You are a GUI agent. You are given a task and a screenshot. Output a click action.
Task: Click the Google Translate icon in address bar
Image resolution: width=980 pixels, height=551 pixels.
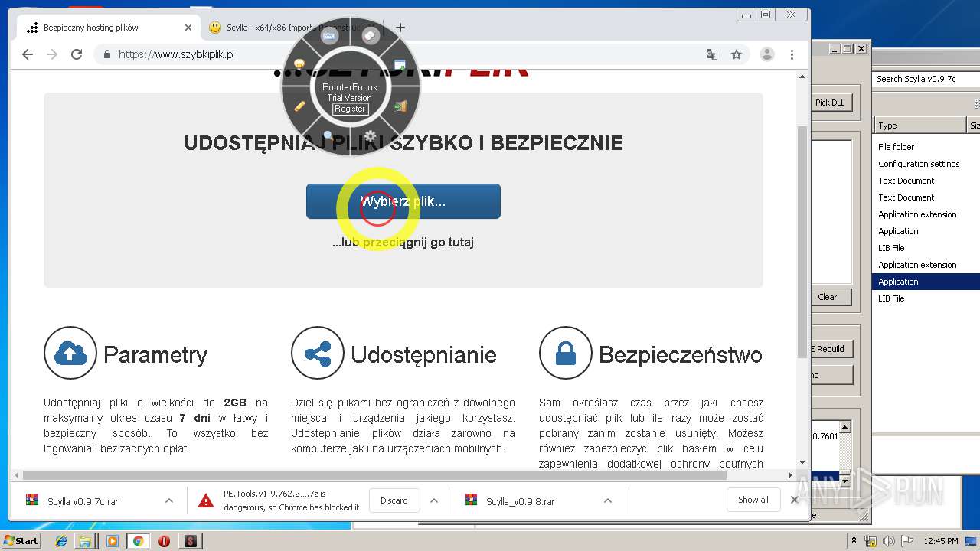[712, 54]
